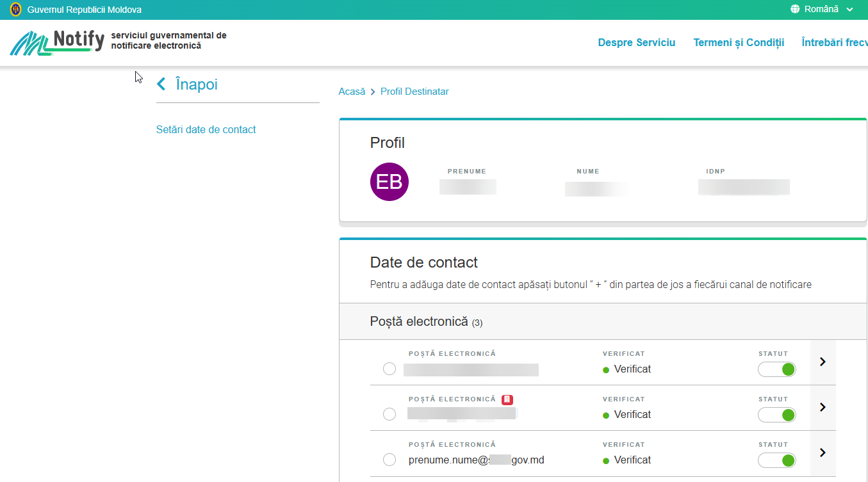Click the chevron next to Română
Image resolution: width=868 pixels, height=482 pixels.
(849, 10)
